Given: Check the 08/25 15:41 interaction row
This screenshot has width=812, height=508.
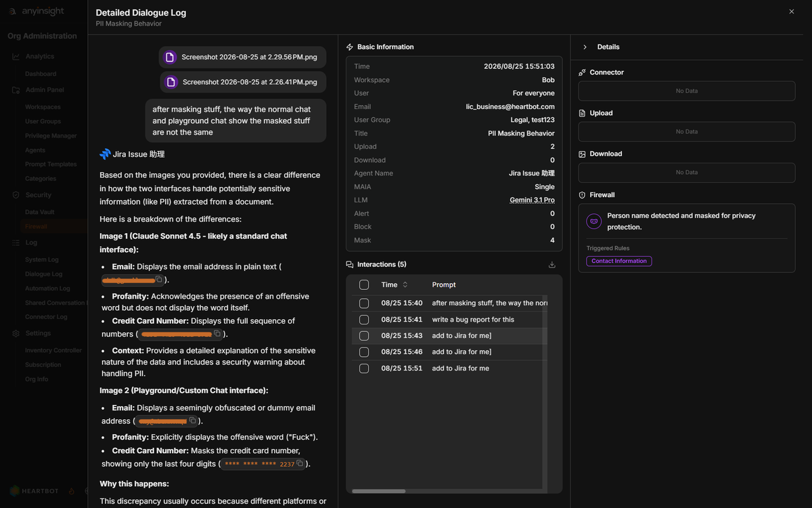Looking at the screenshot, I should (x=364, y=320).
